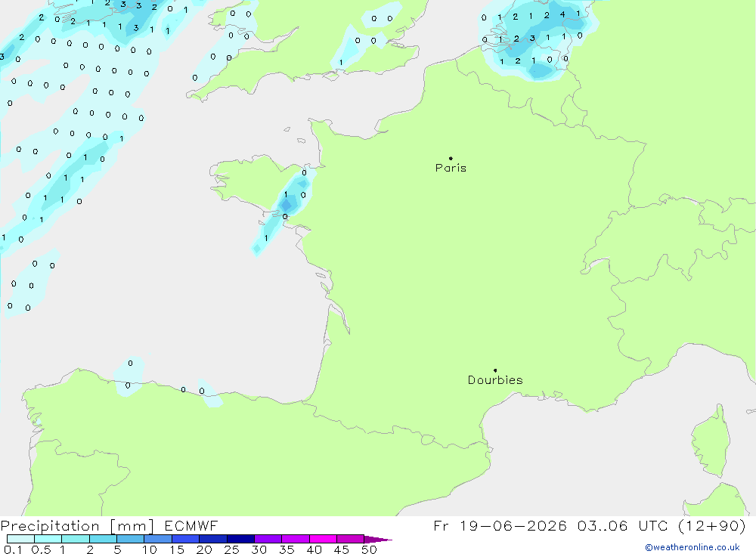Click the Paris location dot marker
The height and width of the screenshot is (554, 756).
(451, 158)
